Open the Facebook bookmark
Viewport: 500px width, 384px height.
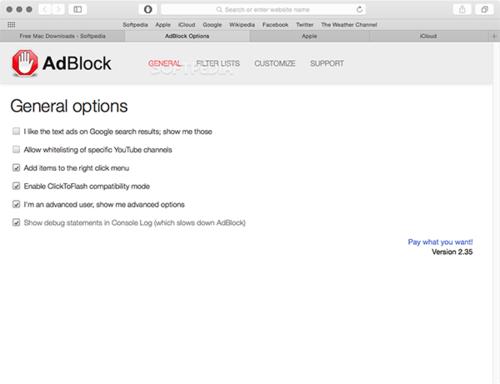tap(275, 25)
